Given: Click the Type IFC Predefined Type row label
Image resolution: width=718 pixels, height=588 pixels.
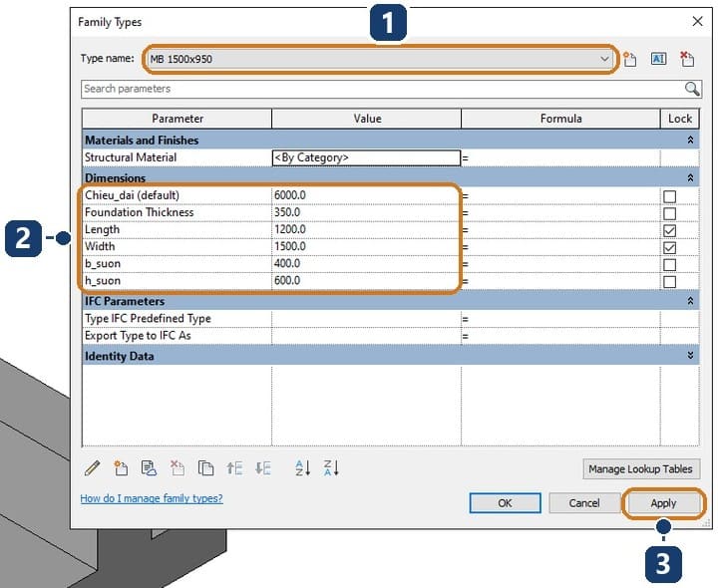Looking at the screenshot, I should click(148, 319).
